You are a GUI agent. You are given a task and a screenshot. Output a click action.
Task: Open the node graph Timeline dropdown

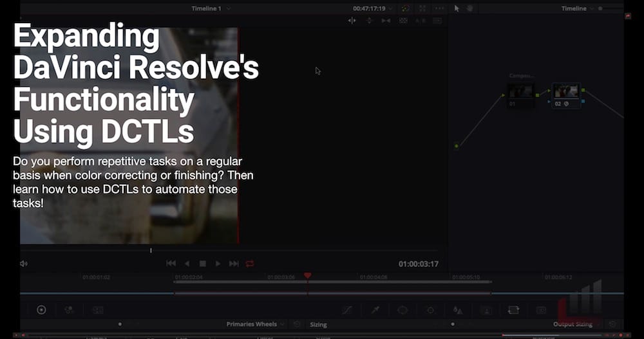pyautogui.click(x=578, y=8)
